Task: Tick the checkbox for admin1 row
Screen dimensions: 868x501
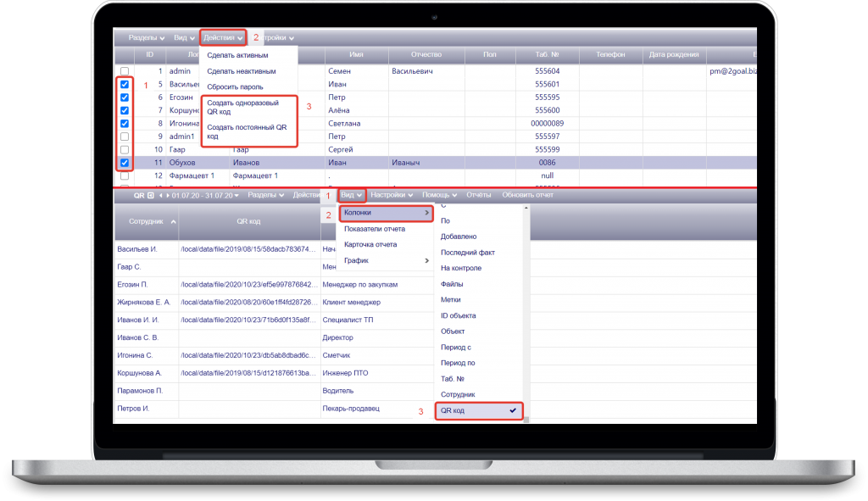Action: 125,136
